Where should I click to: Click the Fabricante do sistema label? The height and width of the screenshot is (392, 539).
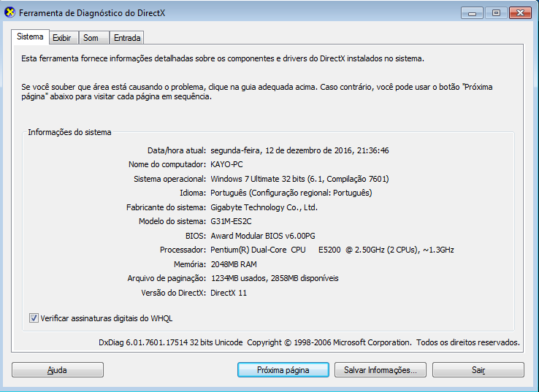166,207
